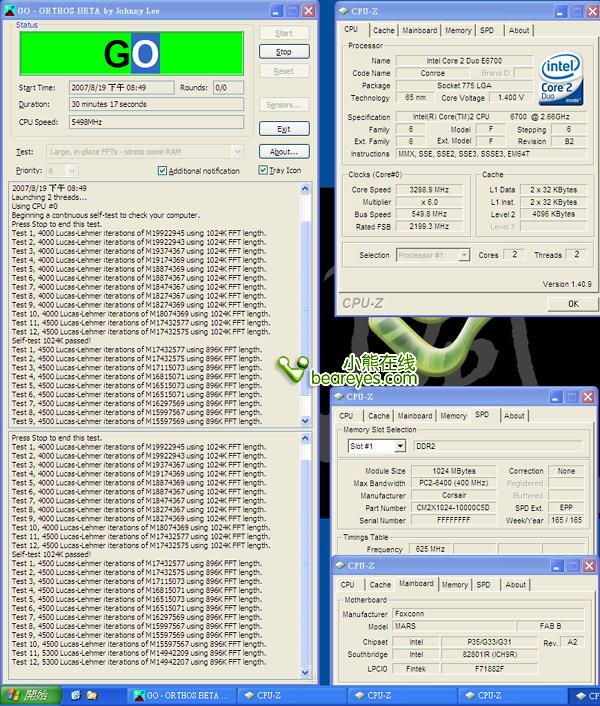This screenshot has height=706, width=600.
Task: Click the top CPU-Z window title icon
Action: coord(343,11)
